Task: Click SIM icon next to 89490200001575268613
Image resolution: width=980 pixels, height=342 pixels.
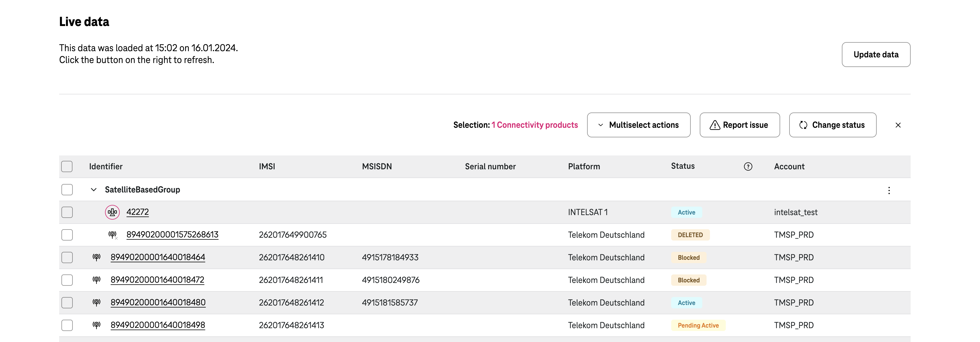Action: 112,235
